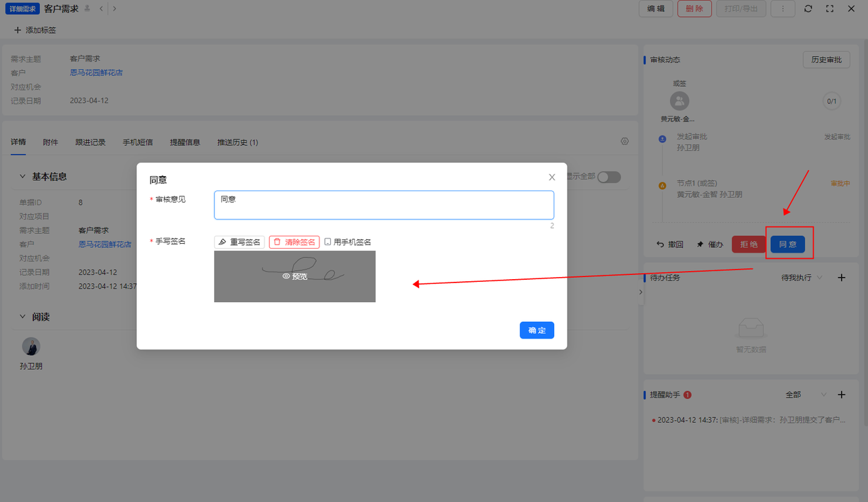This screenshot has width=868, height=502.
Task: Click 发起审批 node text on the timeline
Action: (x=692, y=137)
